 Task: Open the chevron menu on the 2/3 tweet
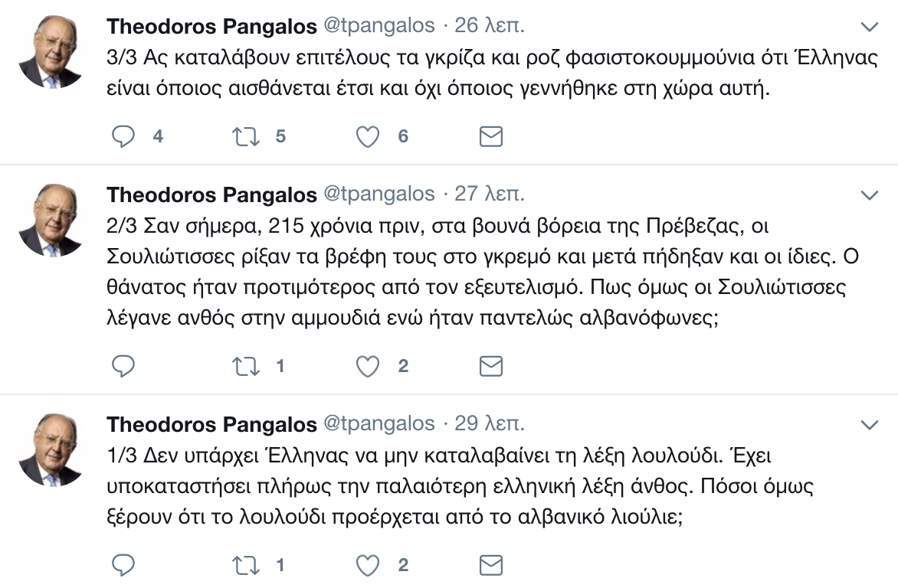pyautogui.click(x=870, y=195)
